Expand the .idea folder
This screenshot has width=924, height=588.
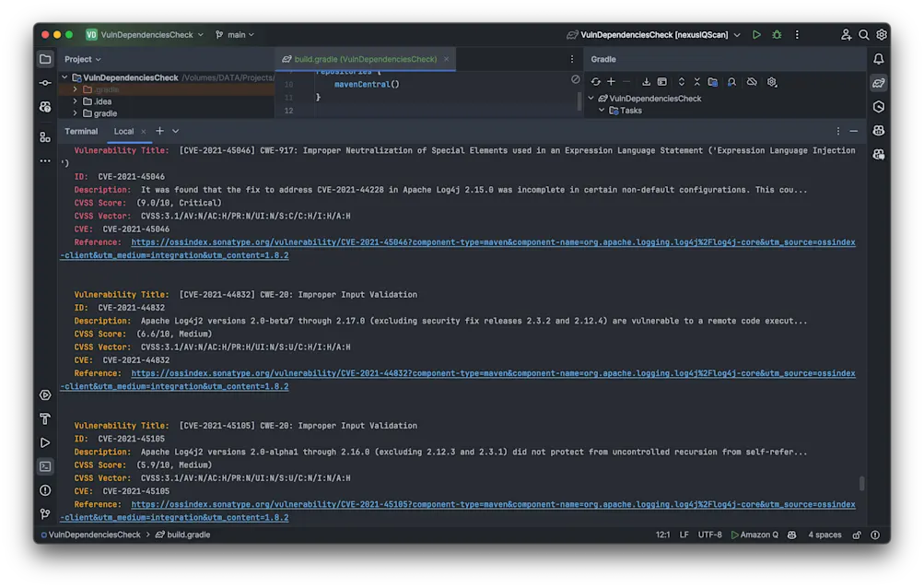tap(76, 101)
